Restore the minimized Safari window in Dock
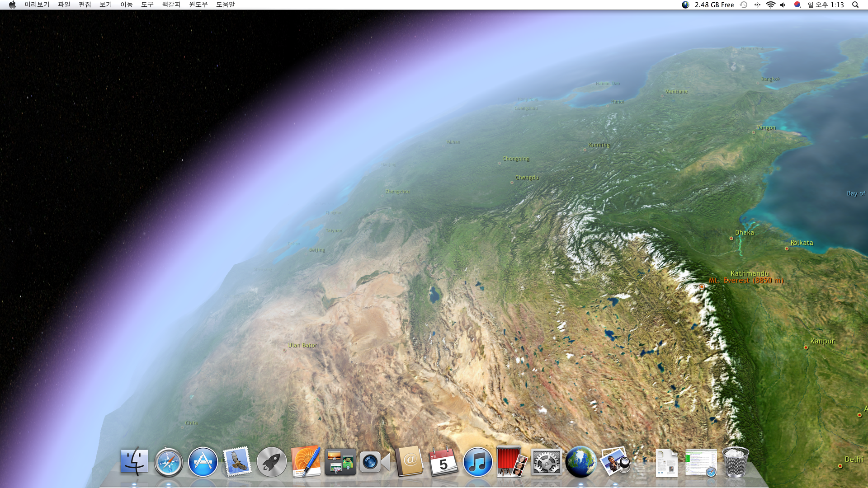The image size is (868, 488). (x=701, y=463)
